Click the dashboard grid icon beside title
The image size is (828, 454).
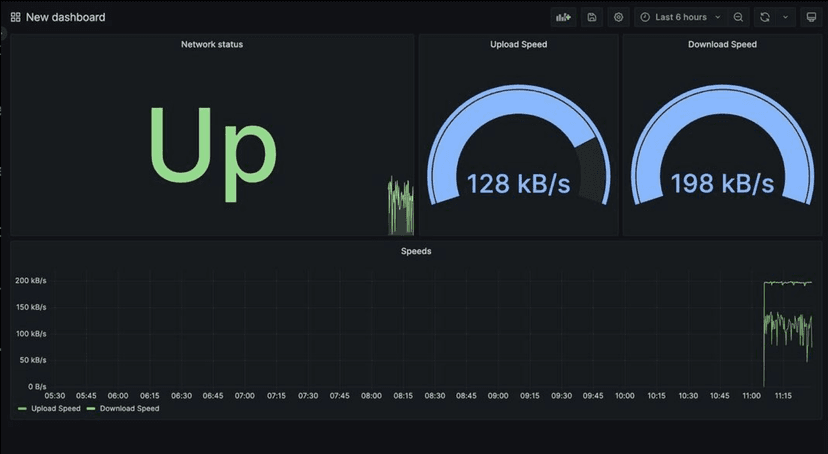coord(15,17)
